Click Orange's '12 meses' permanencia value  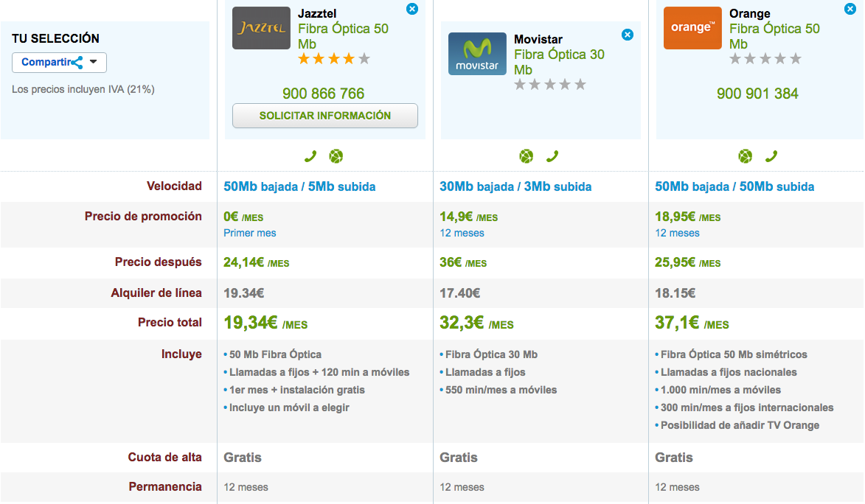[x=677, y=488]
